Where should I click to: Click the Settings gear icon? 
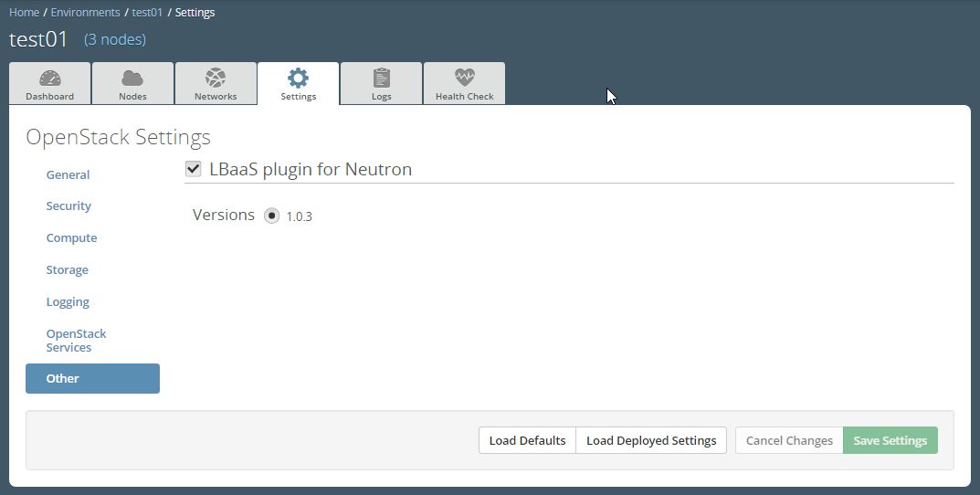click(298, 78)
